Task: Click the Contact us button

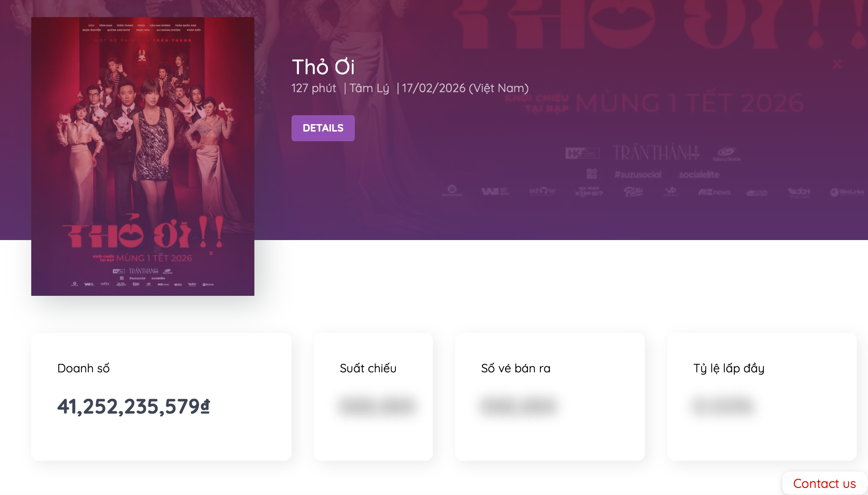Action: 824,483
